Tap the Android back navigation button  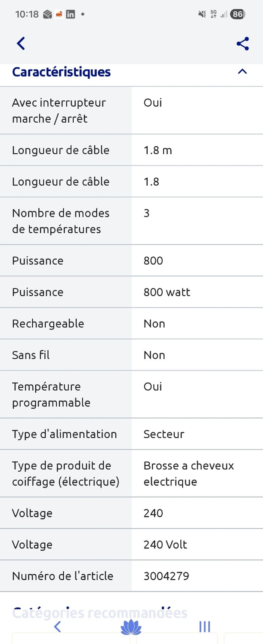[57, 627]
